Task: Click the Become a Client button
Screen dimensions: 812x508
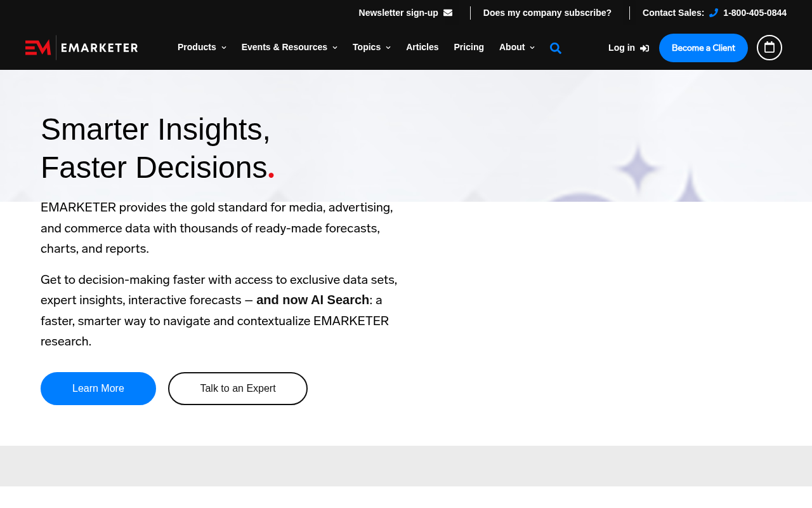Action: point(704,48)
